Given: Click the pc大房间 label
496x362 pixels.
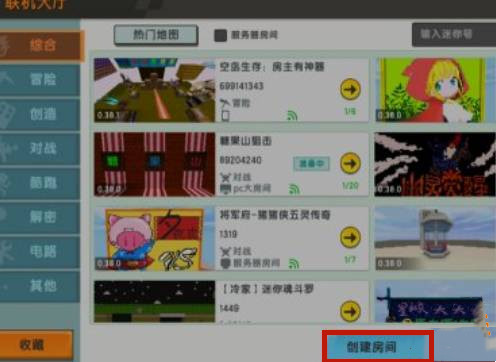Looking at the screenshot, I should coord(252,189).
